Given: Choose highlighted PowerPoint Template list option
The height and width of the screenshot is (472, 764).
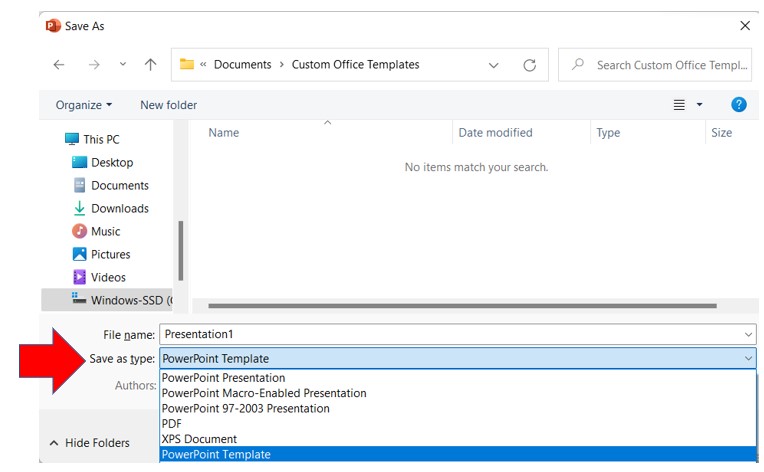Looking at the screenshot, I should pyautogui.click(x=458, y=454).
